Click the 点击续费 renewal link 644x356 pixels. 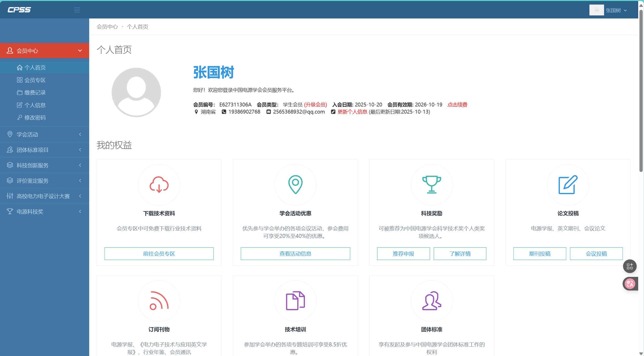[457, 104]
